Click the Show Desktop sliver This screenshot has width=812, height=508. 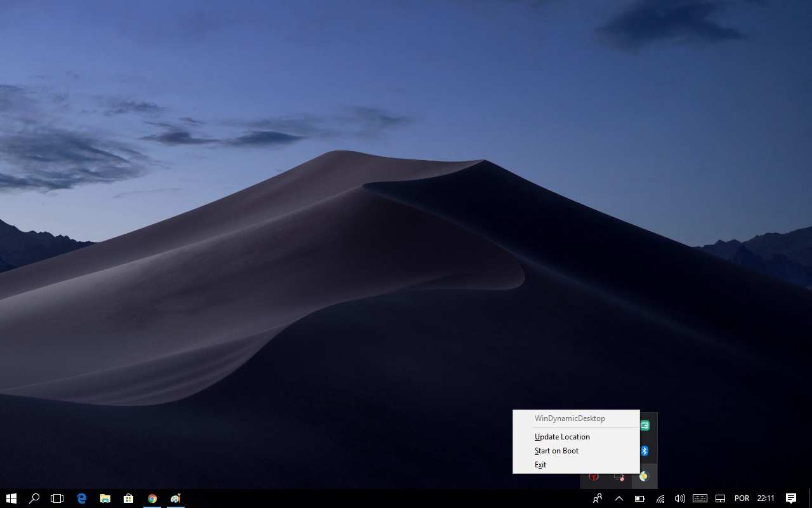point(810,498)
